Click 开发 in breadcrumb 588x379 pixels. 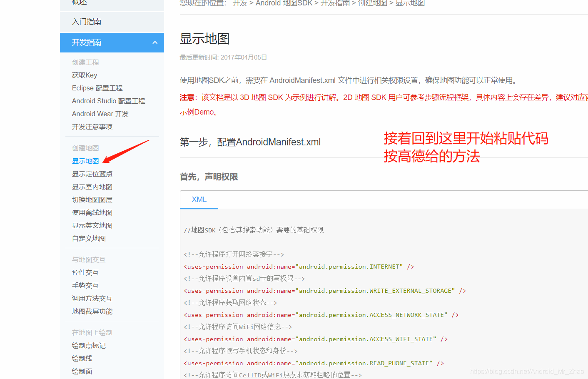coord(240,3)
